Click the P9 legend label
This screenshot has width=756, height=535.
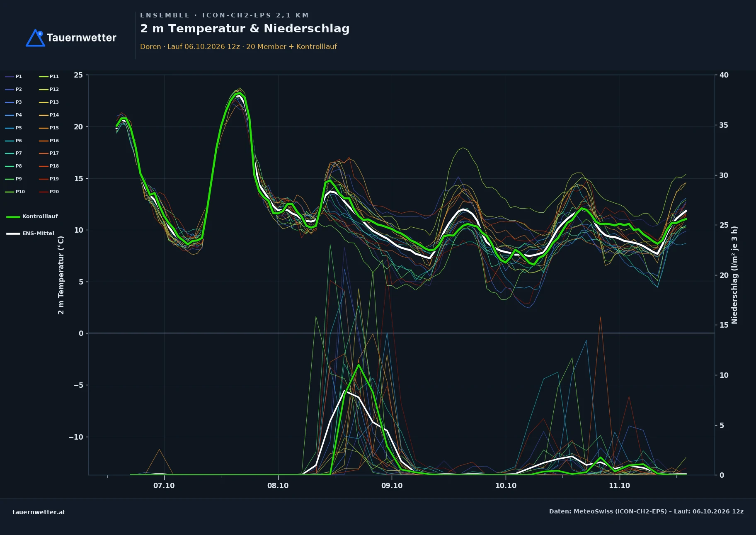click(14, 179)
